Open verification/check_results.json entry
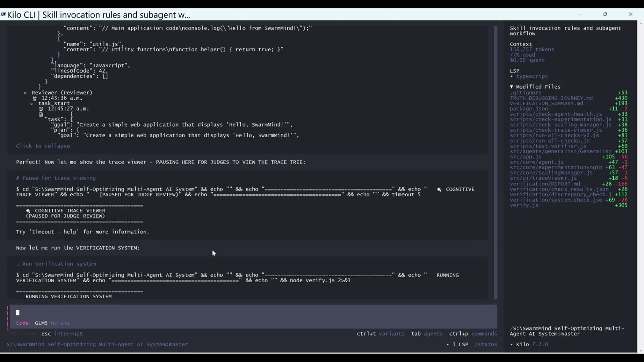 tap(559, 189)
